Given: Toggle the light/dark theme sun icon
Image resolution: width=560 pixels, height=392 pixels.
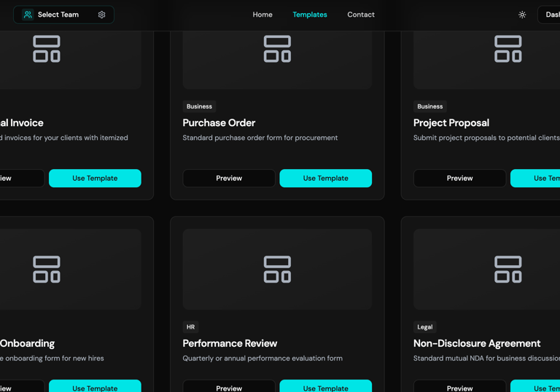Looking at the screenshot, I should [522, 15].
